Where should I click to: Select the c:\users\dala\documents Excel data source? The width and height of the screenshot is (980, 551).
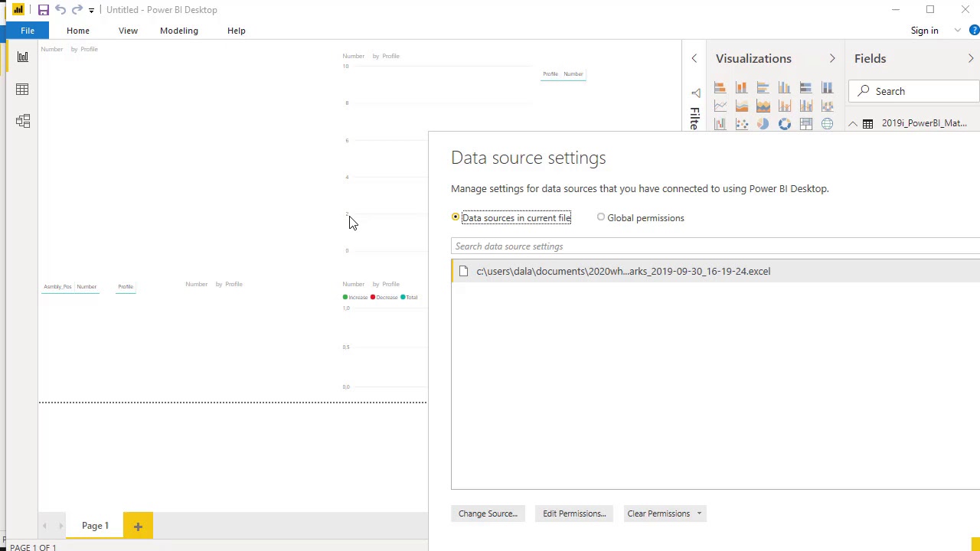pos(715,271)
